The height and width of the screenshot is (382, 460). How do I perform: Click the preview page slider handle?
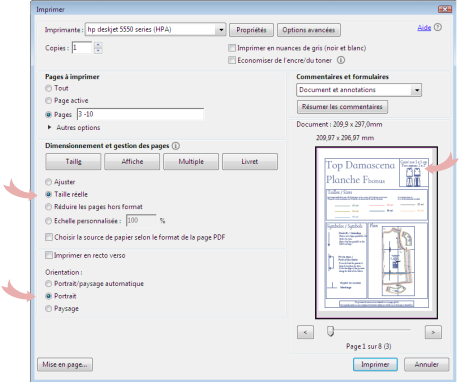point(330,331)
